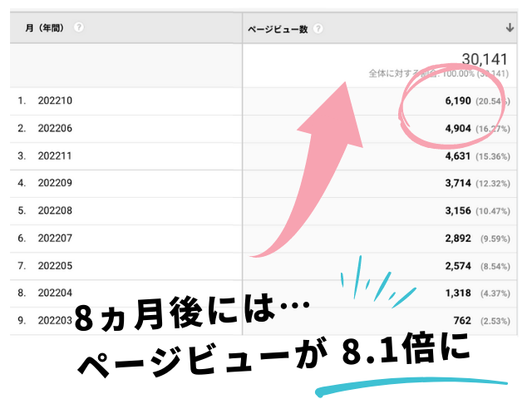
Task: Open help icon next to 月（年間）header
Action: (x=79, y=27)
